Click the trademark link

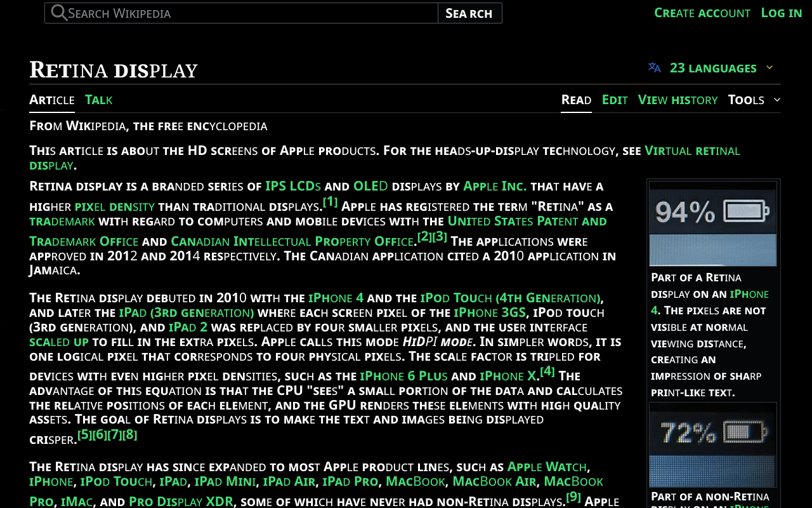[x=62, y=221]
